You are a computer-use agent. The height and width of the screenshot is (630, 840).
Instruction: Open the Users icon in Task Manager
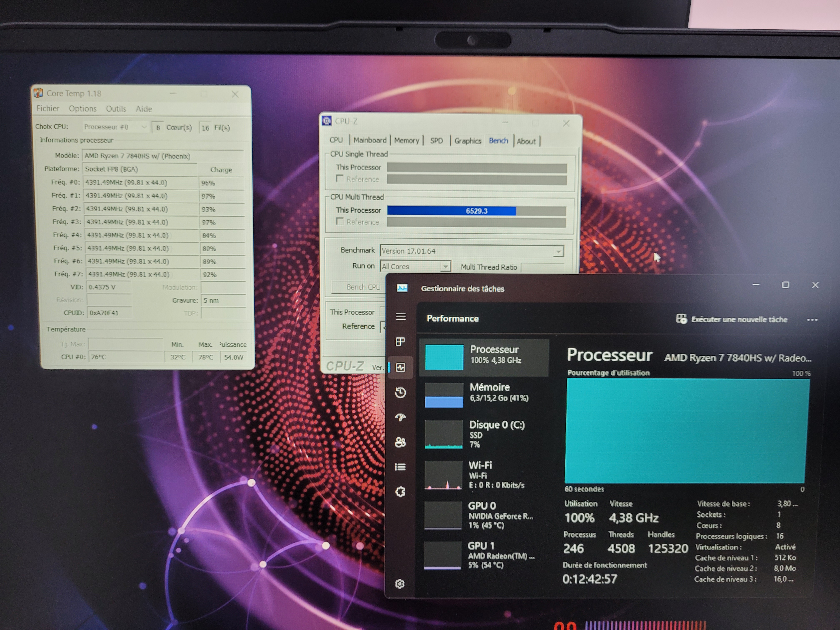pos(400,442)
